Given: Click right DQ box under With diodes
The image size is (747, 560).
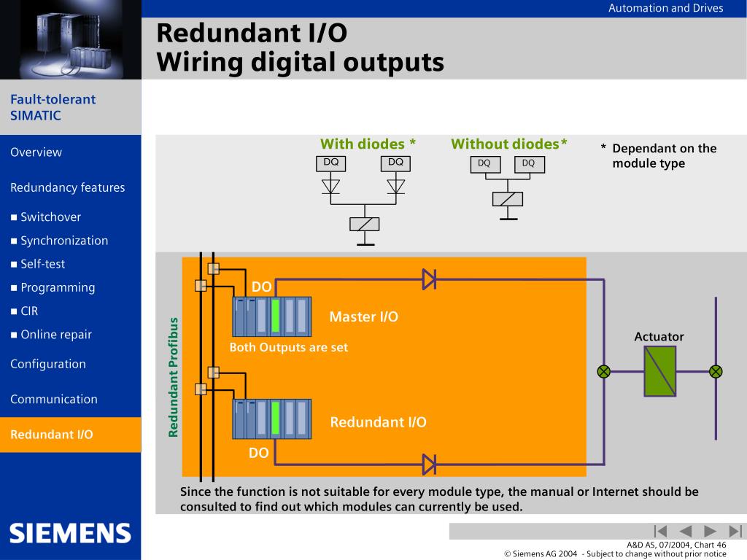Looking at the screenshot, I should tap(395, 163).
